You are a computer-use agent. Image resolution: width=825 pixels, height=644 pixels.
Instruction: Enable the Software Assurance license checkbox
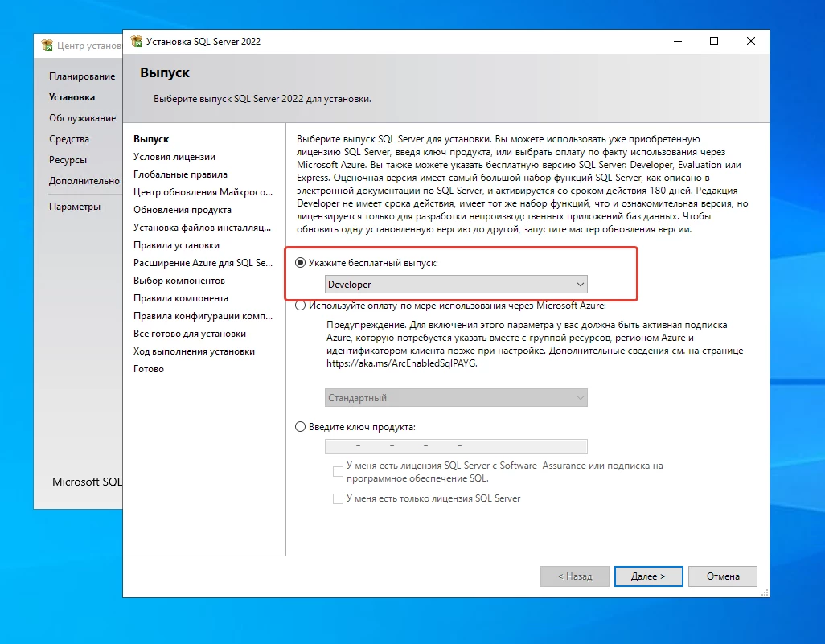coord(338,471)
